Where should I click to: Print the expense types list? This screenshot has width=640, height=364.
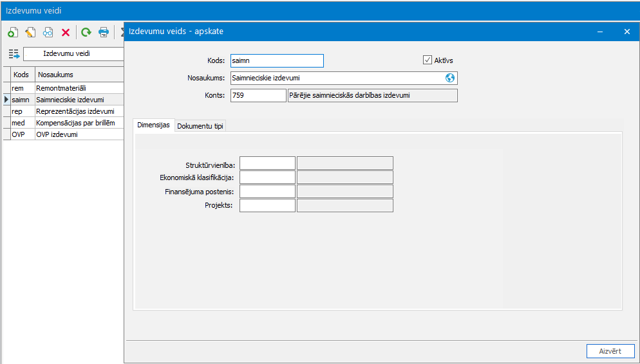click(104, 32)
